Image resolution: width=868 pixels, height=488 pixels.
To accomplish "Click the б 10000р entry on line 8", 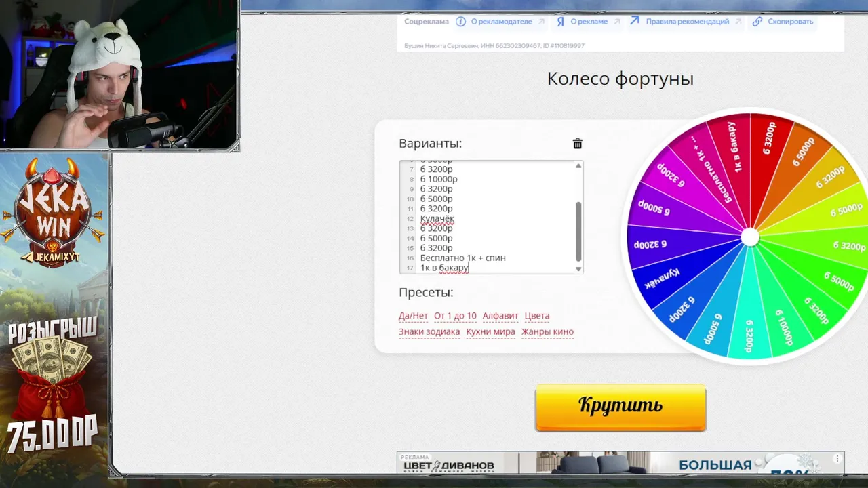I will pyautogui.click(x=439, y=179).
